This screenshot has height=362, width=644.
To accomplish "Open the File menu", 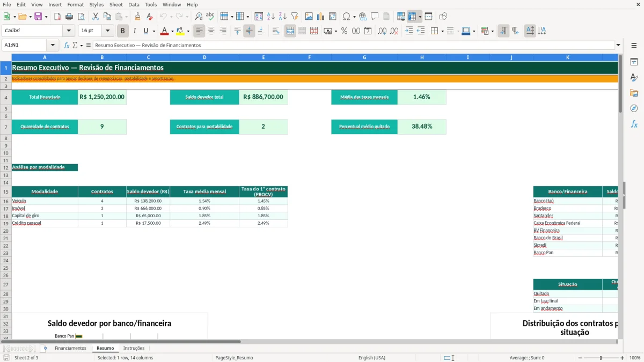I will 7,4.
